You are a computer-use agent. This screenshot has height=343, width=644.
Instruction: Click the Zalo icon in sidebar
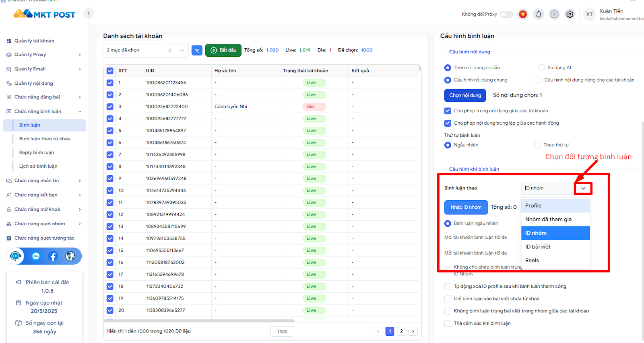pyautogui.click(x=36, y=256)
